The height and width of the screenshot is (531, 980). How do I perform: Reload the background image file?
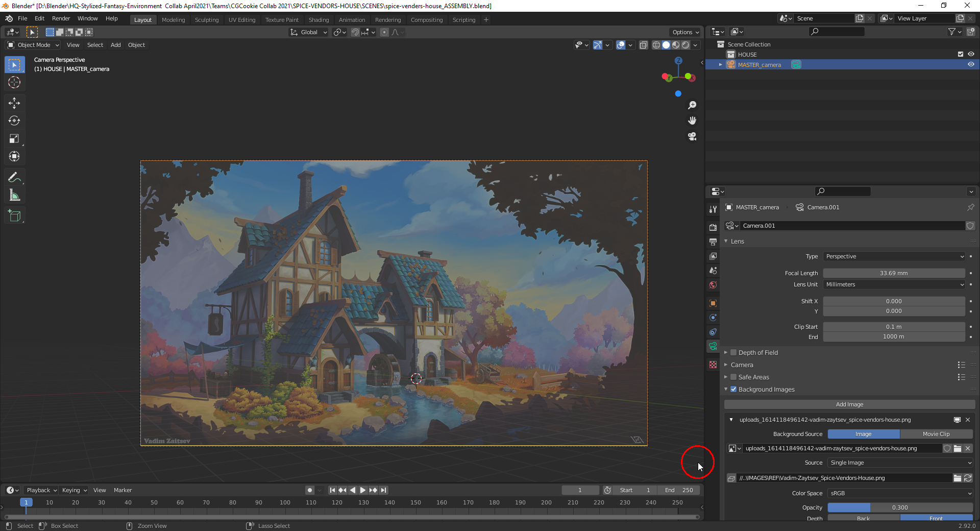[968, 478]
